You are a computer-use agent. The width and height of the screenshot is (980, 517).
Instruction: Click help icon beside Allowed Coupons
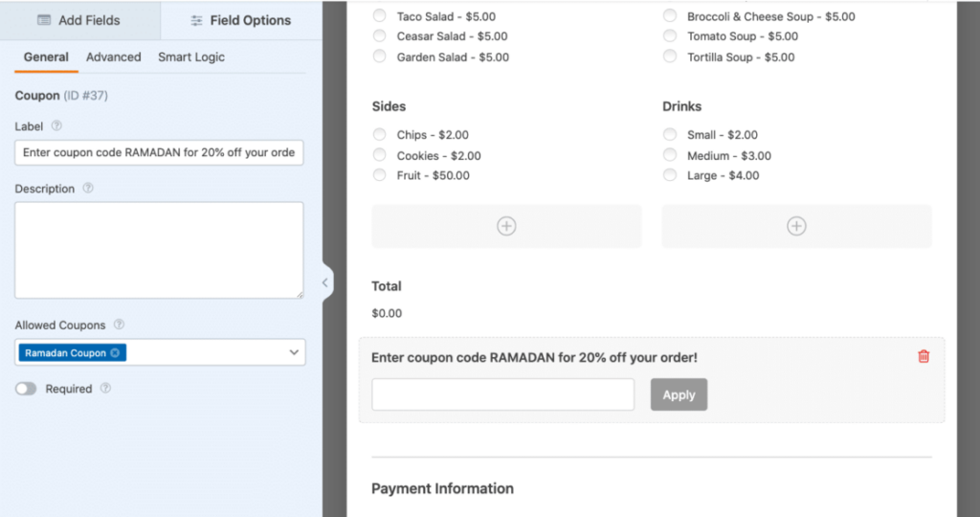(x=120, y=326)
